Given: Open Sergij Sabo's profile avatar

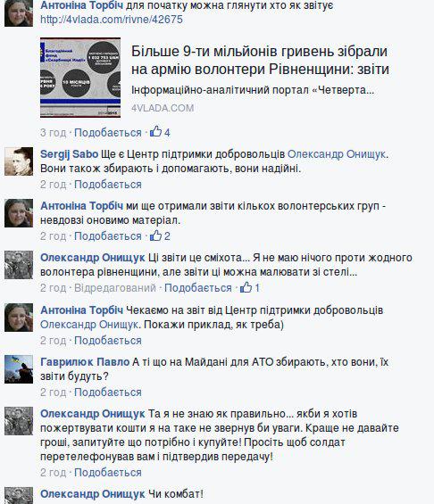Looking at the screenshot, I should tap(19, 161).
